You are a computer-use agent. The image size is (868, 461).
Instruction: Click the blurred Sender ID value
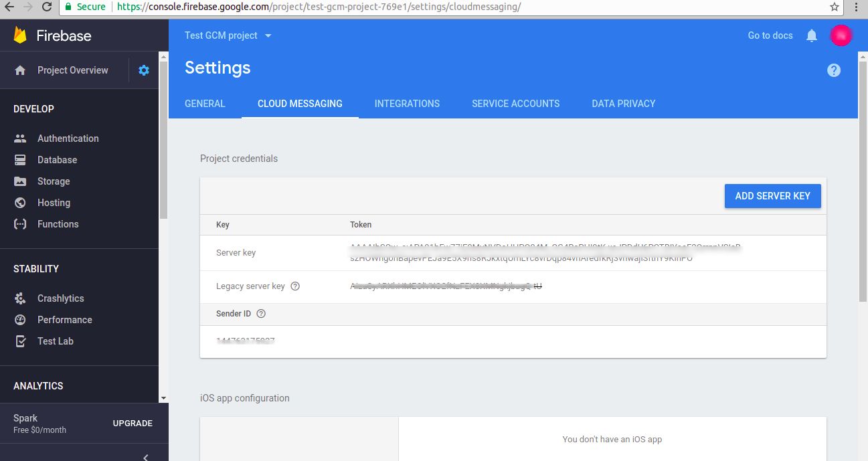246,341
